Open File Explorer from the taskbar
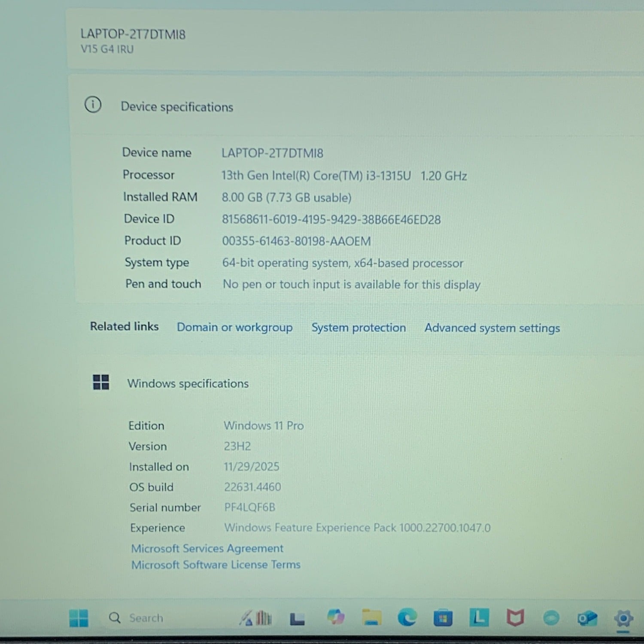The width and height of the screenshot is (644, 644). point(371,617)
